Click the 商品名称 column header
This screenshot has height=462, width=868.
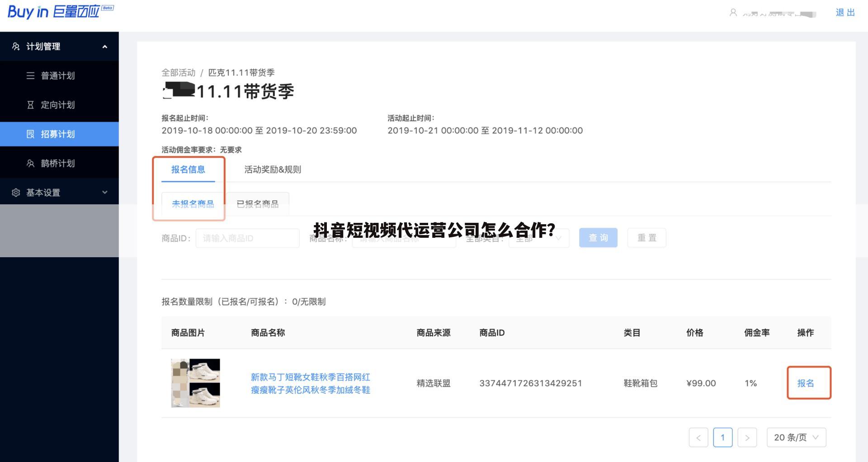point(268,333)
